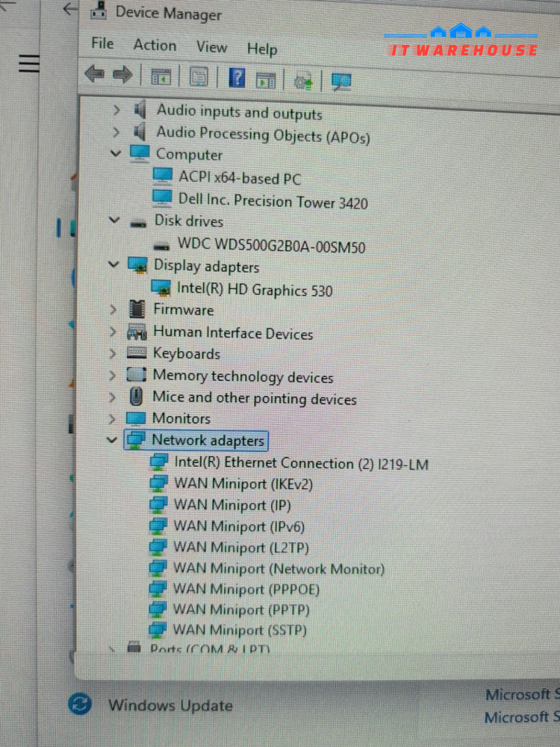The height and width of the screenshot is (747, 560).
Task: Click the Action pane toolbar icon
Action: pos(265,80)
